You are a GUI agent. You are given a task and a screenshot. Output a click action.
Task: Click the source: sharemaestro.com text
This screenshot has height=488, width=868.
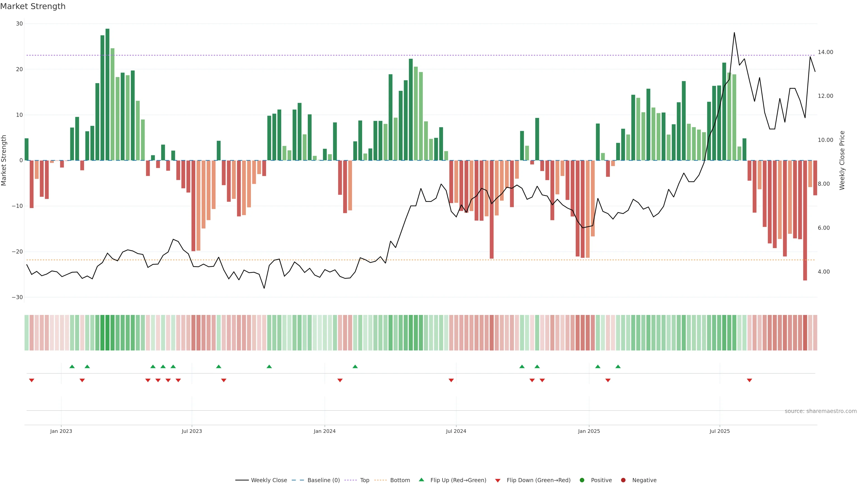[x=821, y=411]
